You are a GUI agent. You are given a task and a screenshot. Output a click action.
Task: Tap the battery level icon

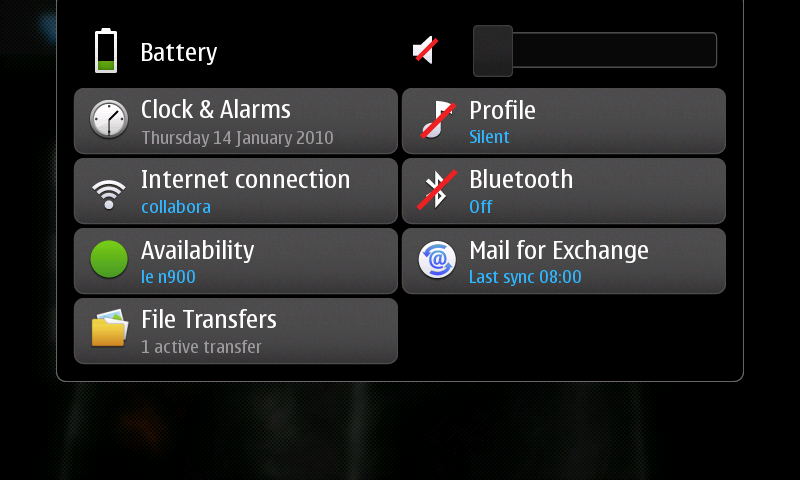106,50
